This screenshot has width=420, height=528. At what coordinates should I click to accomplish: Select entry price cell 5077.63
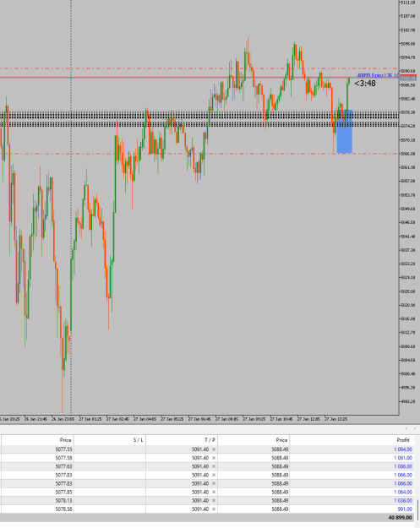pos(63,466)
